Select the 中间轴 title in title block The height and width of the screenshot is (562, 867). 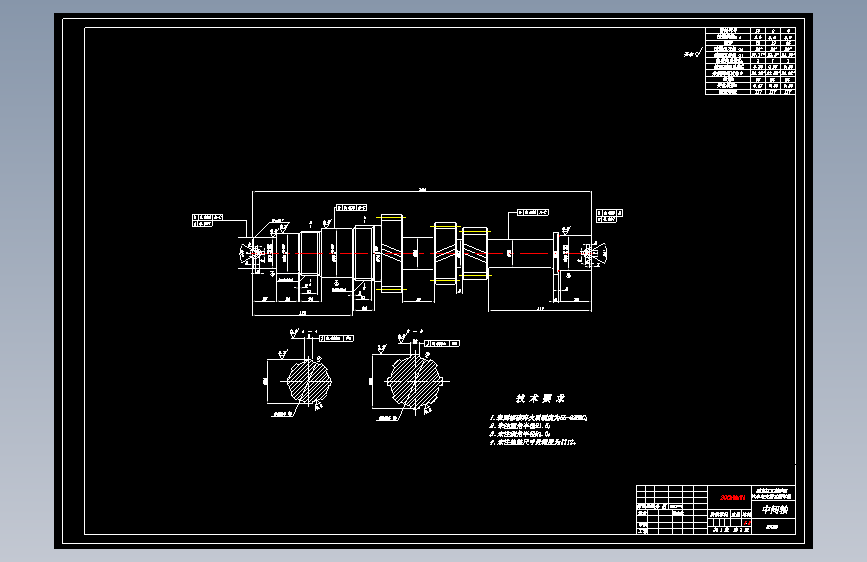(774, 509)
